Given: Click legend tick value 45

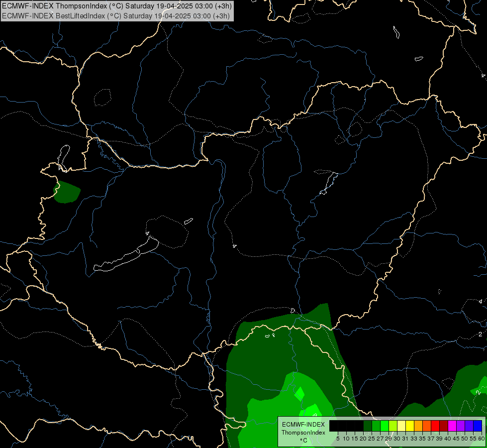Looking at the screenshot, I should coord(456,439).
